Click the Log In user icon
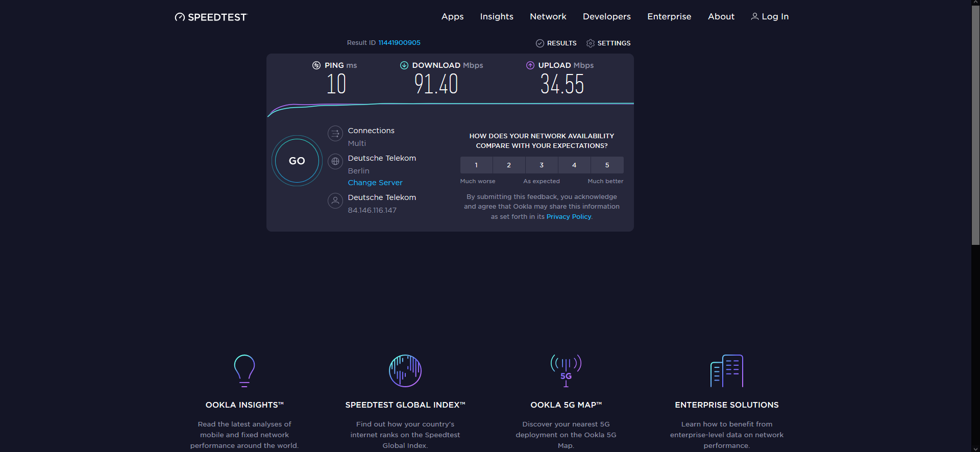This screenshot has height=452, width=980. pyautogui.click(x=754, y=16)
